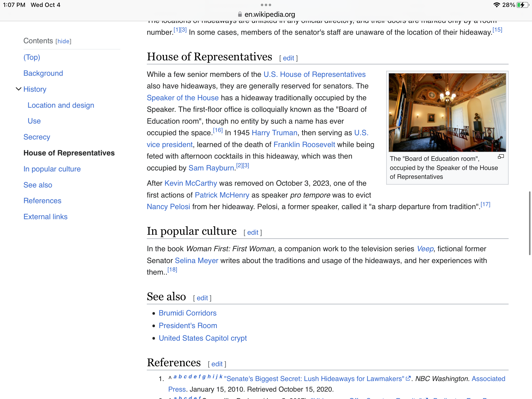Go to References in contents sidebar
This screenshot has width=532, height=399.
[42, 201]
